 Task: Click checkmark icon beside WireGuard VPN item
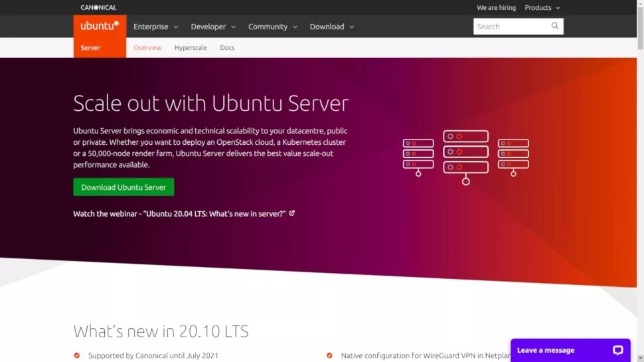coord(329,355)
